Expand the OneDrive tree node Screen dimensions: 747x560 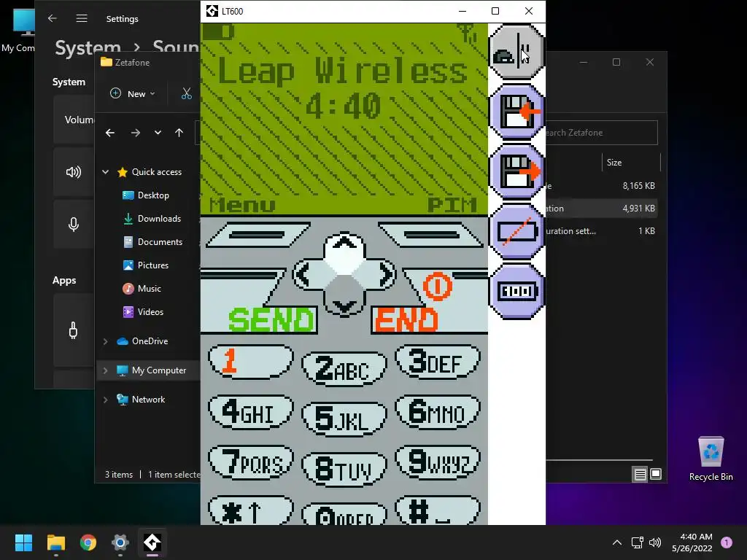[105, 341]
